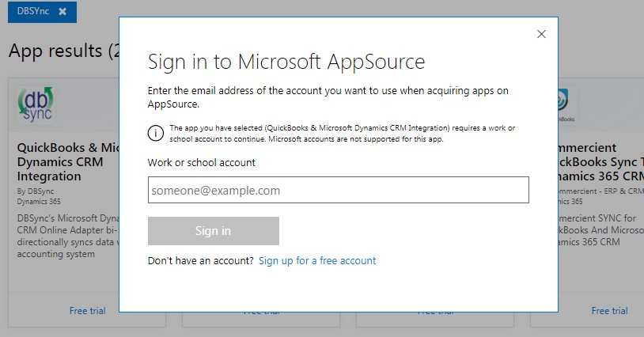Focus the work or school account email field
Screen dimensions: 644x337
338,190
